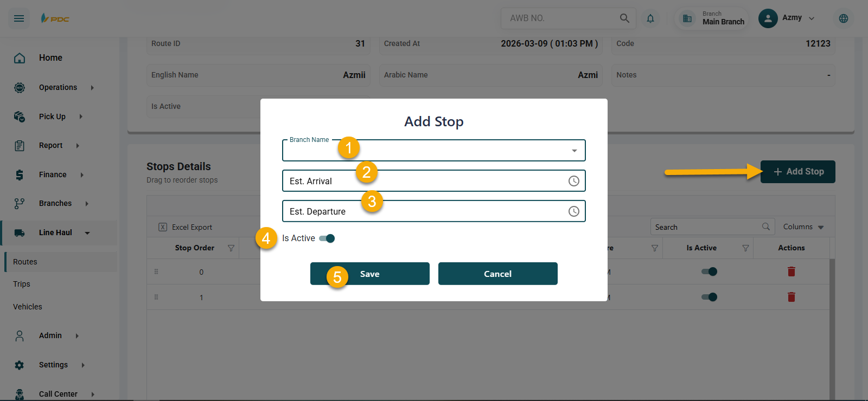Expand the Report menu arrow
The width and height of the screenshot is (868, 401).
[78, 146]
